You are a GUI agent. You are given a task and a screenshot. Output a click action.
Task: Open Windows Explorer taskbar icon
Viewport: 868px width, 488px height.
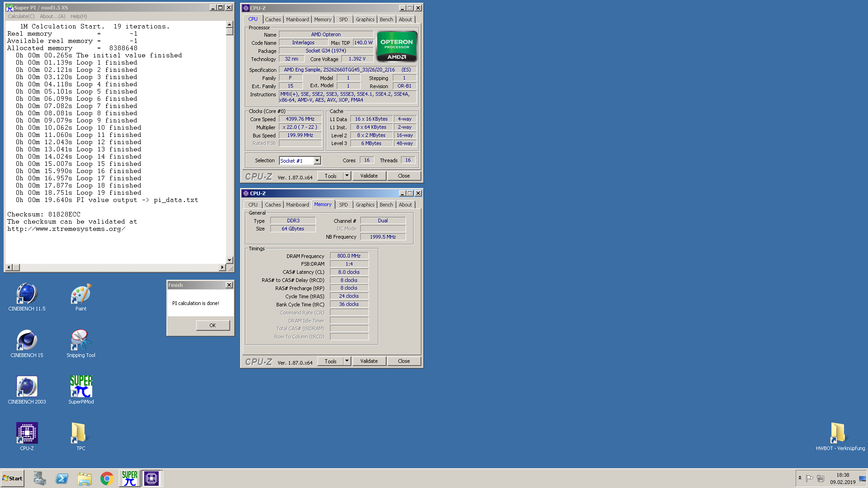pos(85,479)
